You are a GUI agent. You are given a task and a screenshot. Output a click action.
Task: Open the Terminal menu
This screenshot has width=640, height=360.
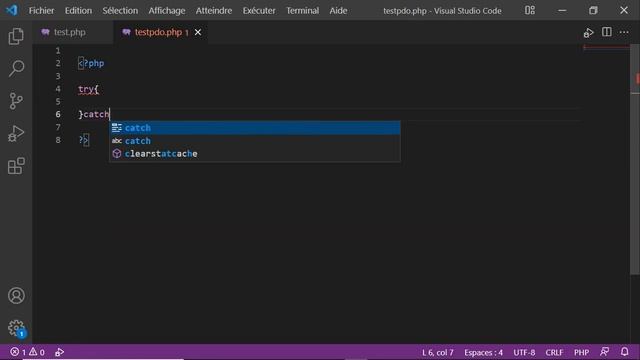pyautogui.click(x=302, y=11)
